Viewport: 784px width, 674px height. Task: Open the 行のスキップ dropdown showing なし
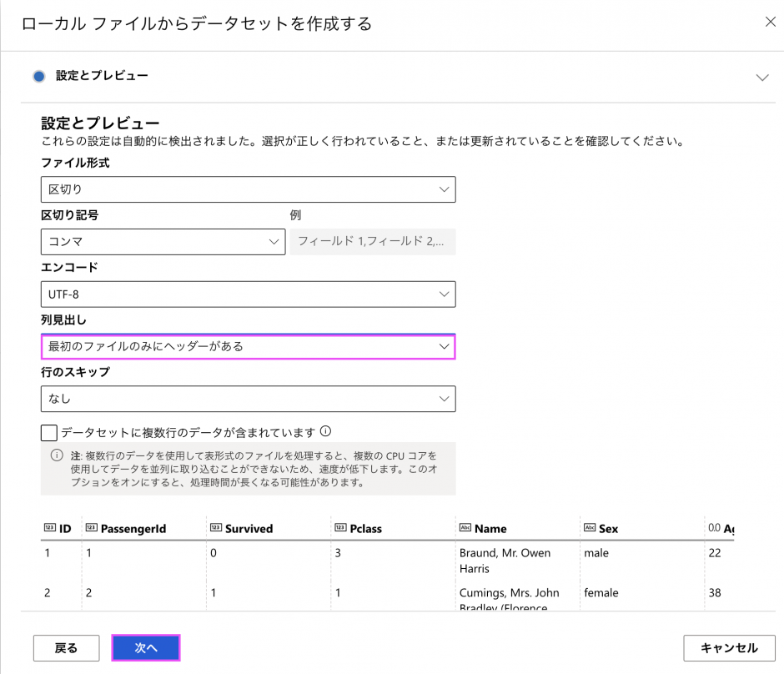click(248, 399)
